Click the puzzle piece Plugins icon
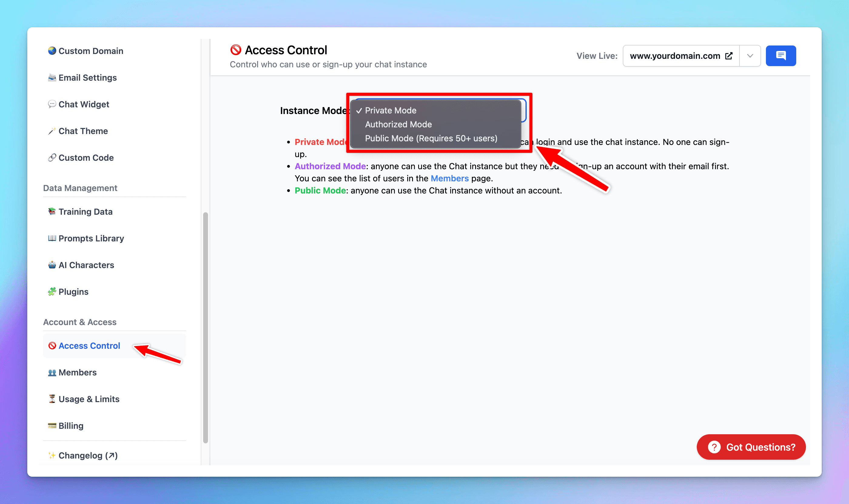Image resolution: width=849 pixels, height=504 pixels. [x=52, y=292]
